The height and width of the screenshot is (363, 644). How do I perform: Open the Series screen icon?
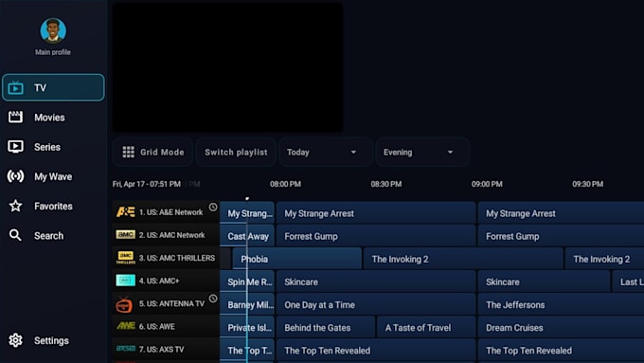[x=15, y=147]
